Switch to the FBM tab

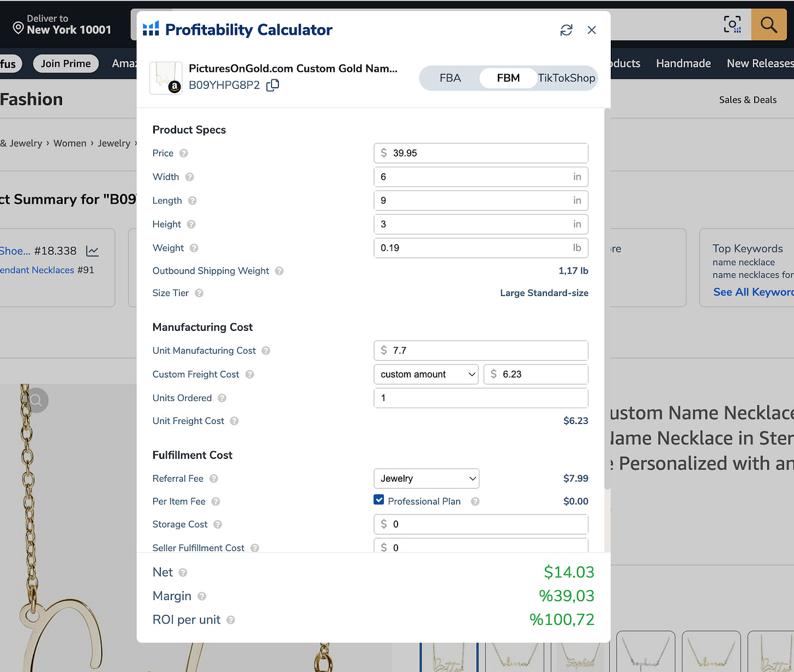[508, 78]
